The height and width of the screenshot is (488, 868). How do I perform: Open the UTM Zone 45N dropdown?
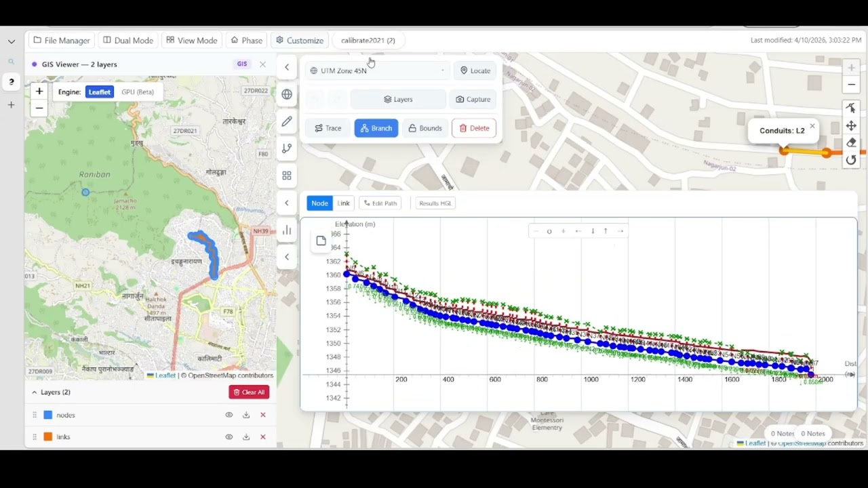[378, 70]
